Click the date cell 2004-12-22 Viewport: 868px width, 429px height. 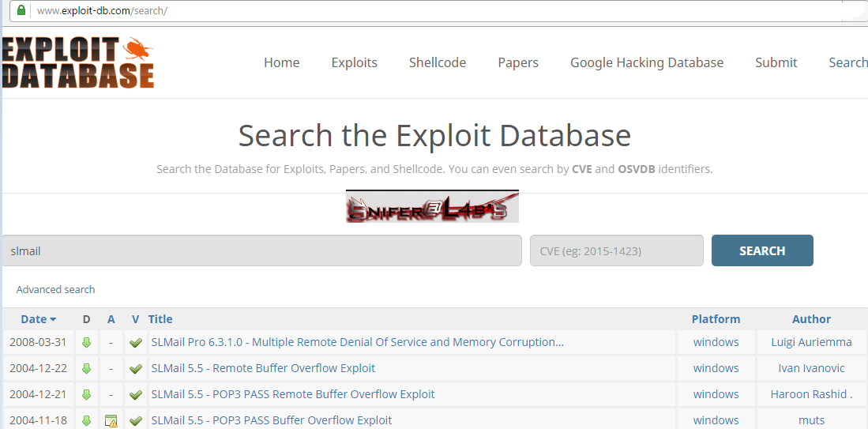[x=38, y=368]
